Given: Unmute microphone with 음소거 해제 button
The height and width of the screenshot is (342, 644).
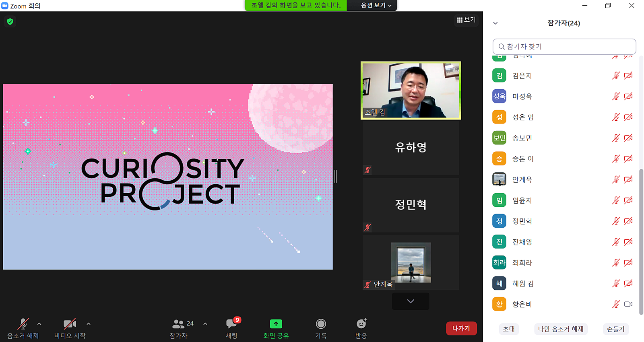Looking at the screenshot, I should [x=23, y=328].
